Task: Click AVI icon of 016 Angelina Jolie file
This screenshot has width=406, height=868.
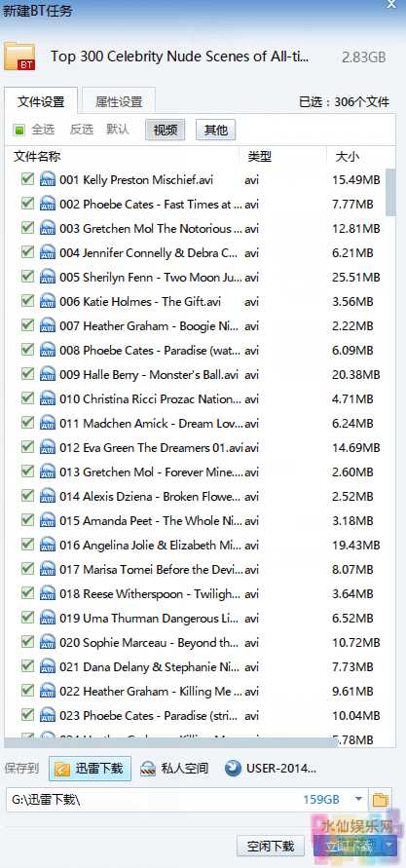Action: (x=48, y=546)
